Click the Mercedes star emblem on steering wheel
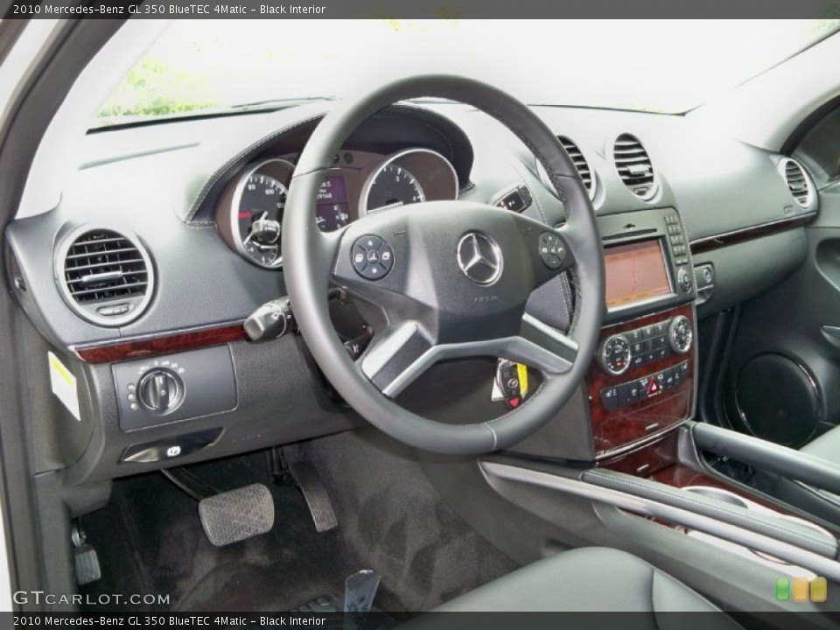This screenshot has width=840, height=630. 480,259
